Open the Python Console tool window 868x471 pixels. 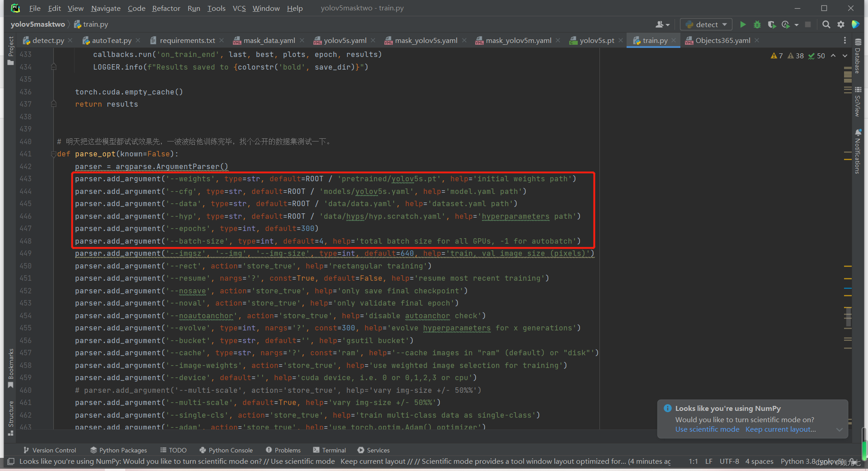(x=226, y=450)
